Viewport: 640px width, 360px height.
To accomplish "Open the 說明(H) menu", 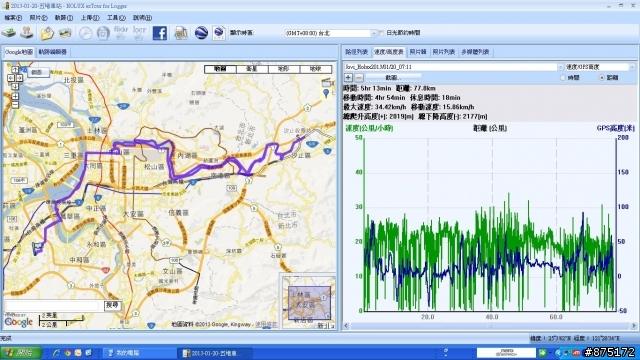I will (142, 18).
